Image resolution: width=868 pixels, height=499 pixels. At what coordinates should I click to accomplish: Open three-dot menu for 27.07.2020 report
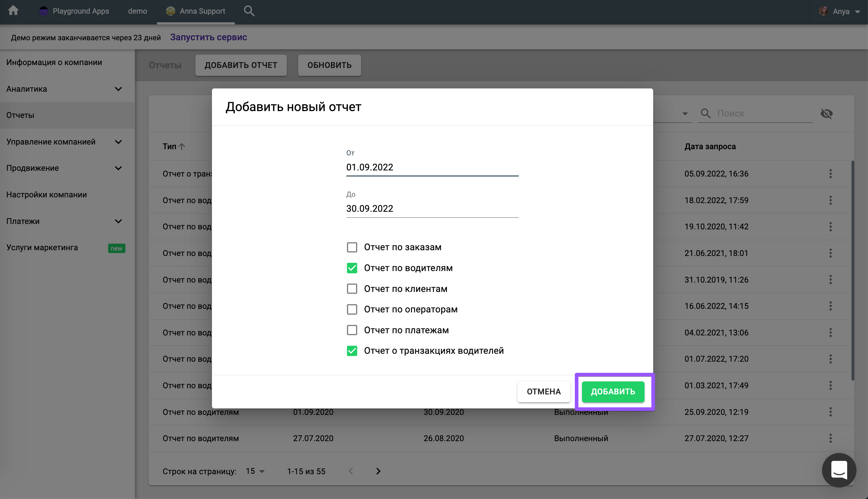(830, 438)
